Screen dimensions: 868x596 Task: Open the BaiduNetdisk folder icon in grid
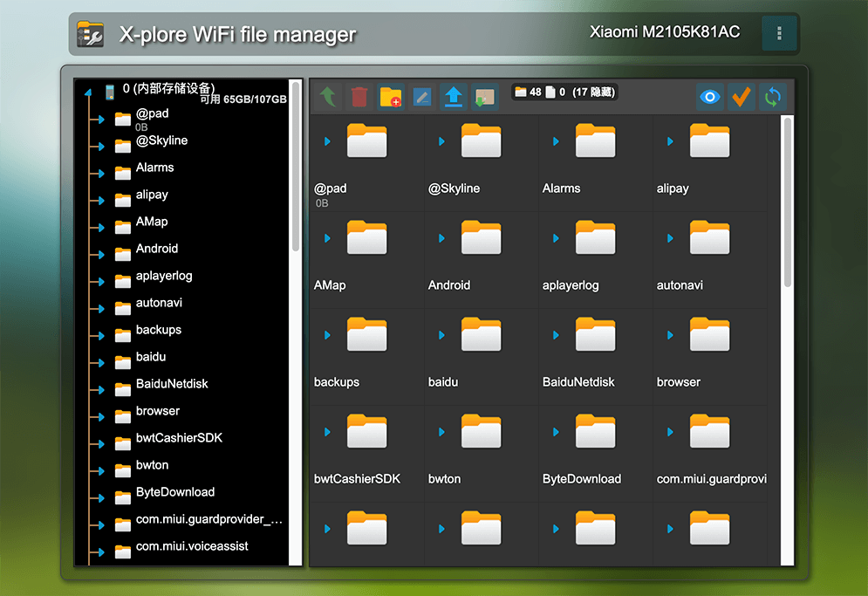click(595, 334)
